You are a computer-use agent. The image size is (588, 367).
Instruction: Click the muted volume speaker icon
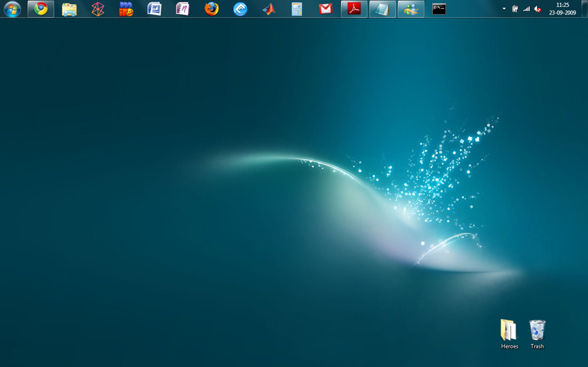[x=537, y=9]
